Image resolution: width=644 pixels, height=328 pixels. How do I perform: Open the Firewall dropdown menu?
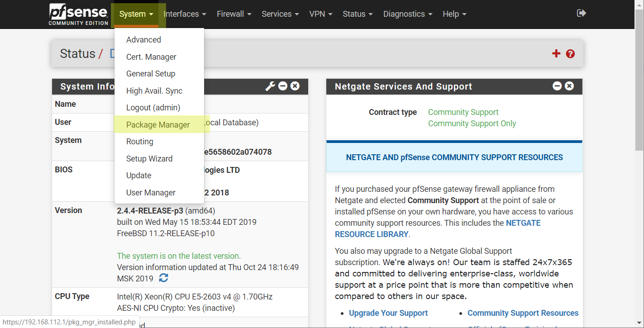(x=234, y=14)
